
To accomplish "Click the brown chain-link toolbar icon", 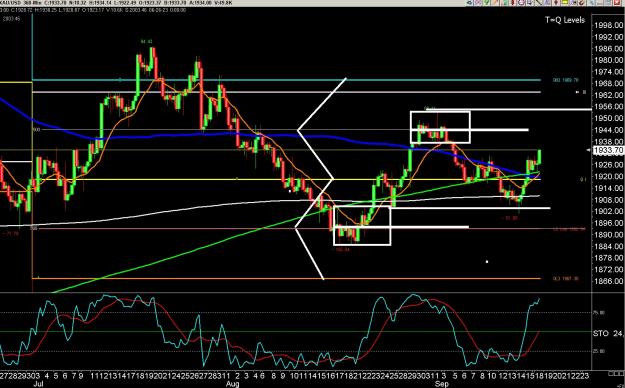I will click(582, 2).
